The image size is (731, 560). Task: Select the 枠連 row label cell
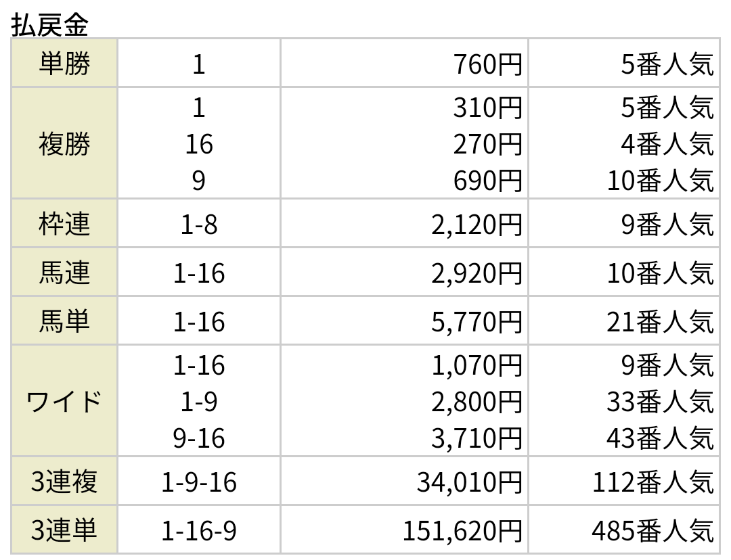click(x=64, y=224)
